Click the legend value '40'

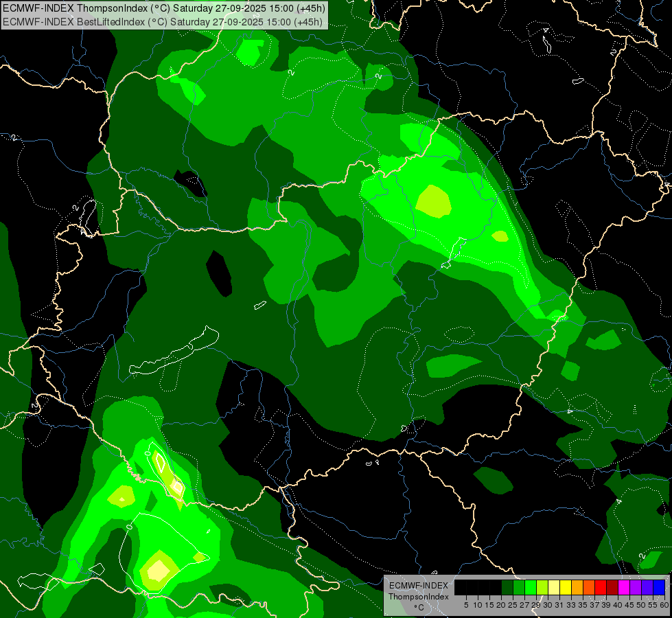point(618,605)
